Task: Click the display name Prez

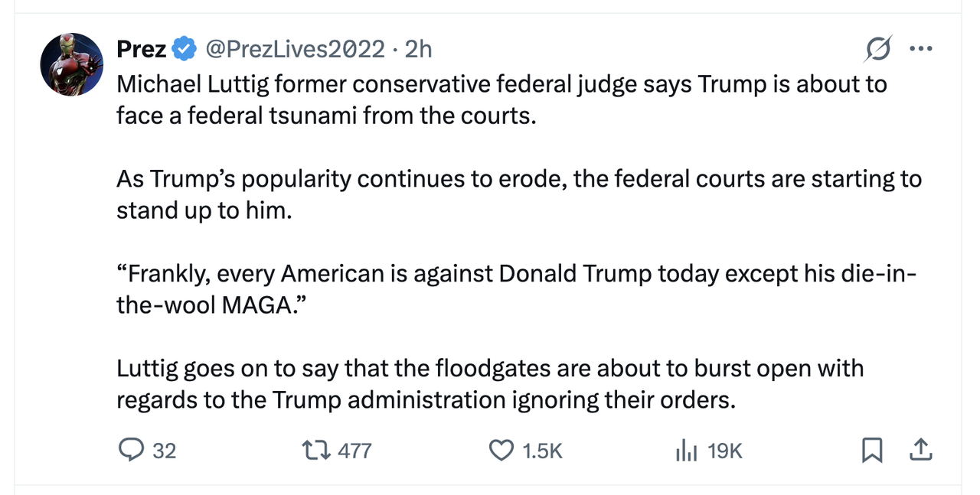Action: [141, 50]
